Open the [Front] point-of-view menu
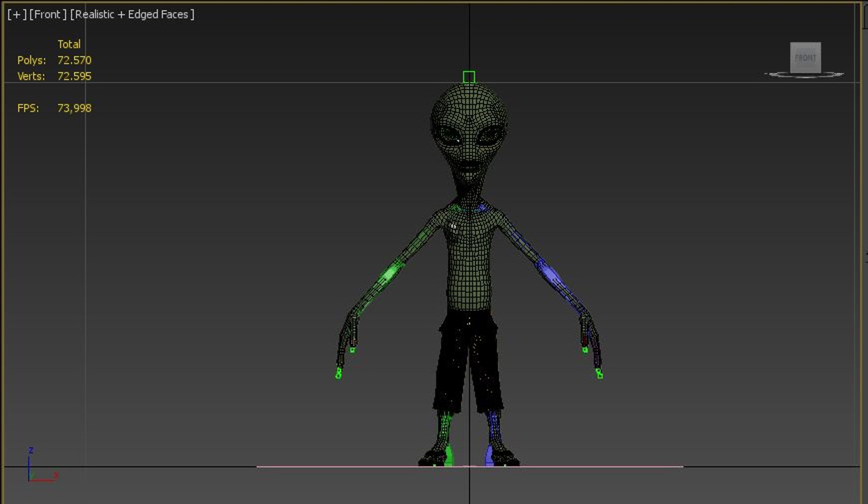This screenshot has height=504, width=868. [x=48, y=14]
